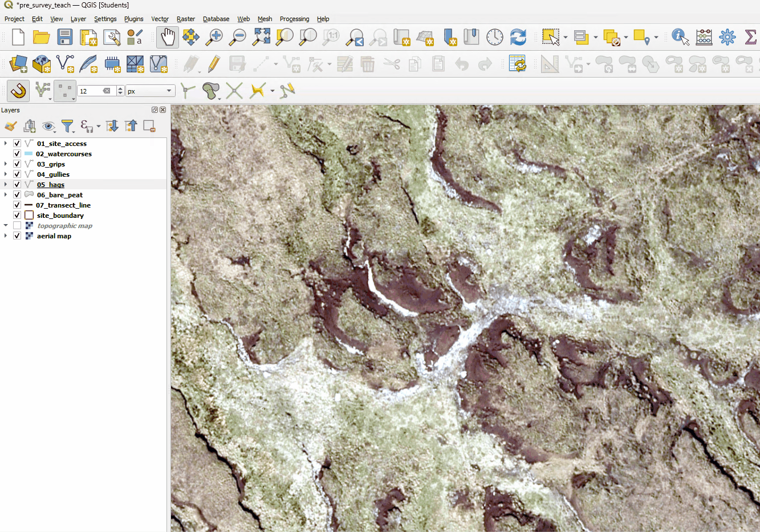Open the Vector menu
Image resolution: width=760 pixels, height=532 pixels.
point(160,19)
